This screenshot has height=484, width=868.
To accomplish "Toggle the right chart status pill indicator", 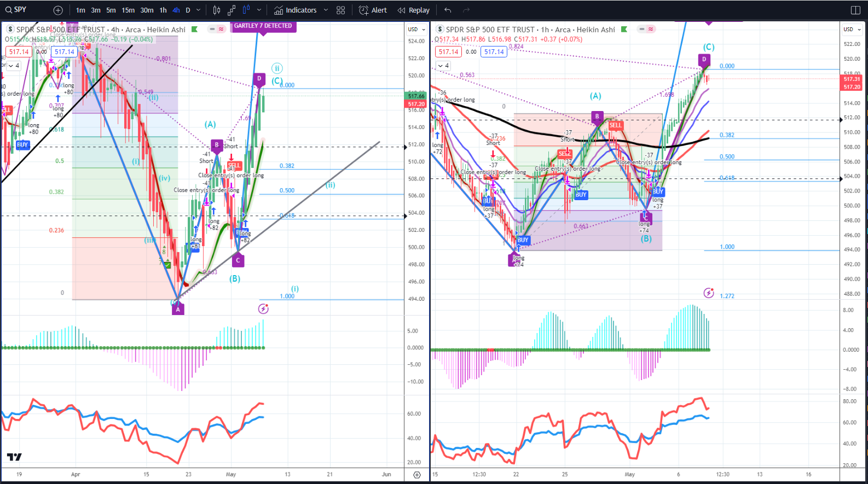I will [x=646, y=29].
